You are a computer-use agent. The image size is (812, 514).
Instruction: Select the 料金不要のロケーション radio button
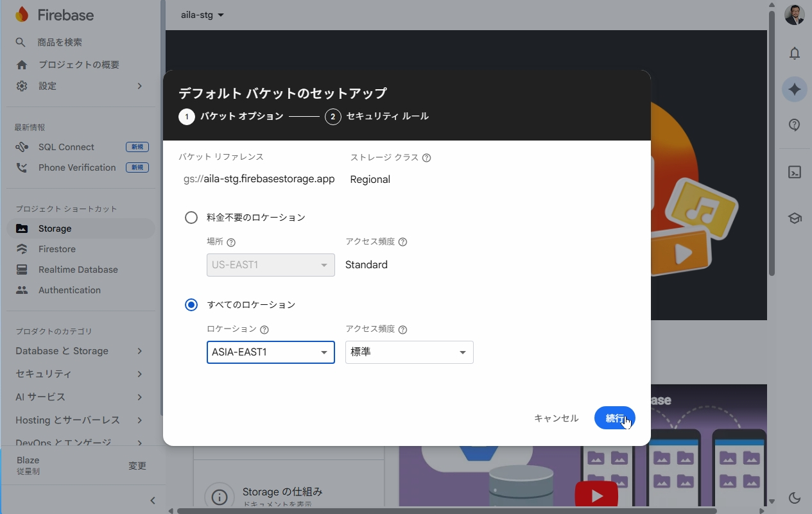click(x=191, y=218)
